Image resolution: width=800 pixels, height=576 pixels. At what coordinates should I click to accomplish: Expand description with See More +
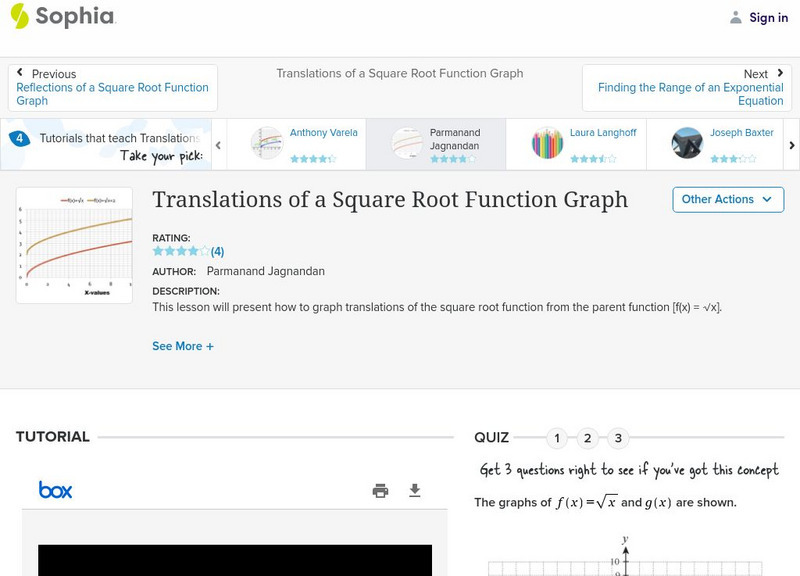pyautogui.click(x=183, y=346)
